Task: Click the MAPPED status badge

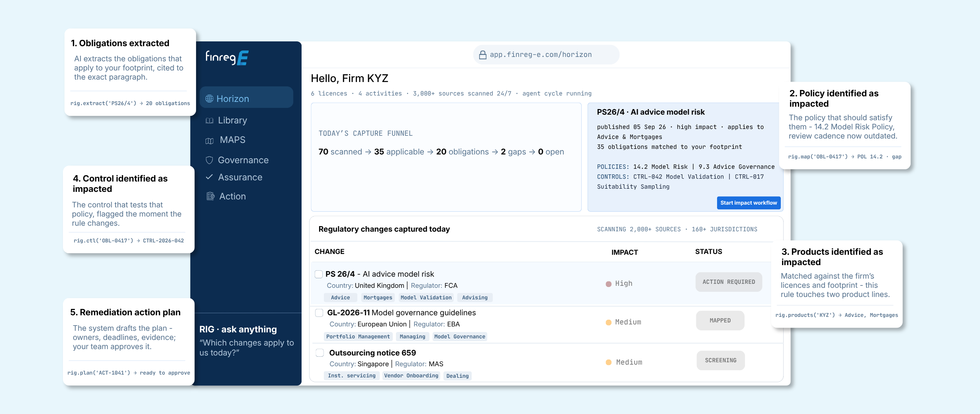Action: click(x=720, y=320)
